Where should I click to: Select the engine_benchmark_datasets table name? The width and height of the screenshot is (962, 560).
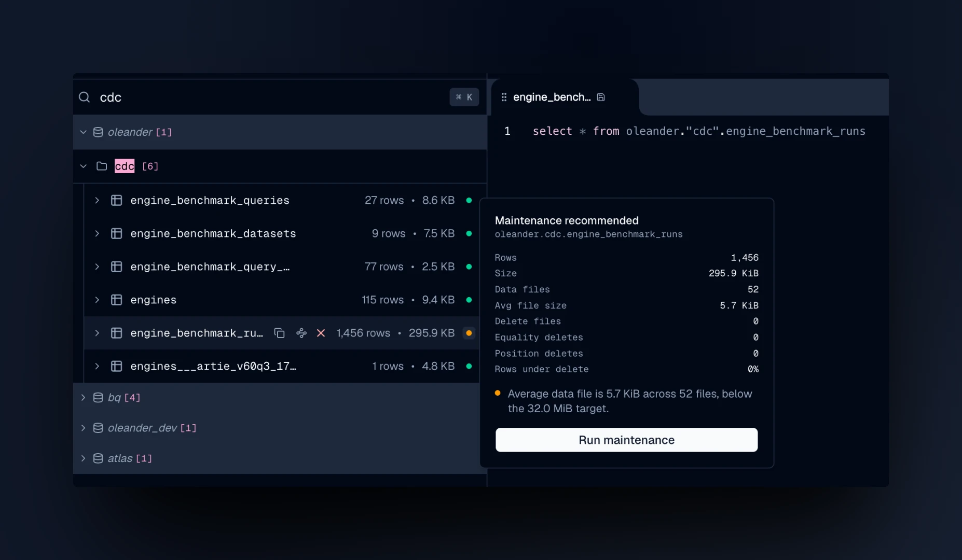tap(213, 233)
